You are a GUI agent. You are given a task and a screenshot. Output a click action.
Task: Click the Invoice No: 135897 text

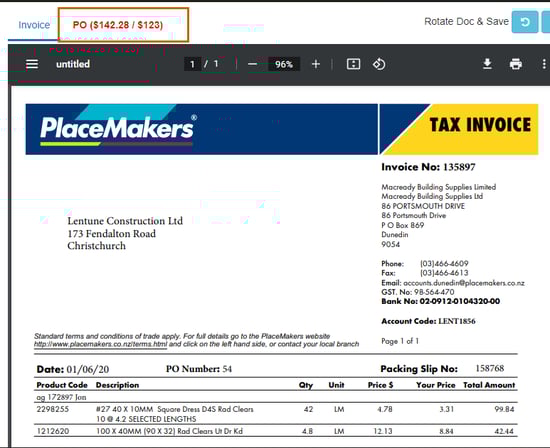(428, 167)
